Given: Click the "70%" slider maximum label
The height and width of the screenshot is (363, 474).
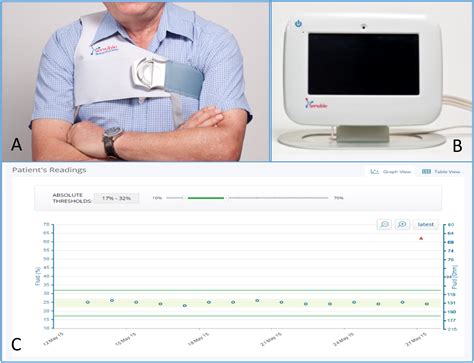Looking at the screenshot, I should point(339,198).
